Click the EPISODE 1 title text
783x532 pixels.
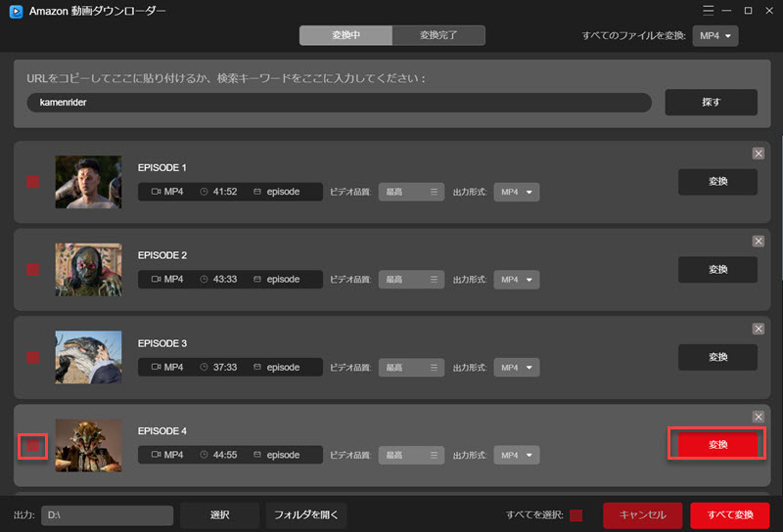click(x=162, y=167)
